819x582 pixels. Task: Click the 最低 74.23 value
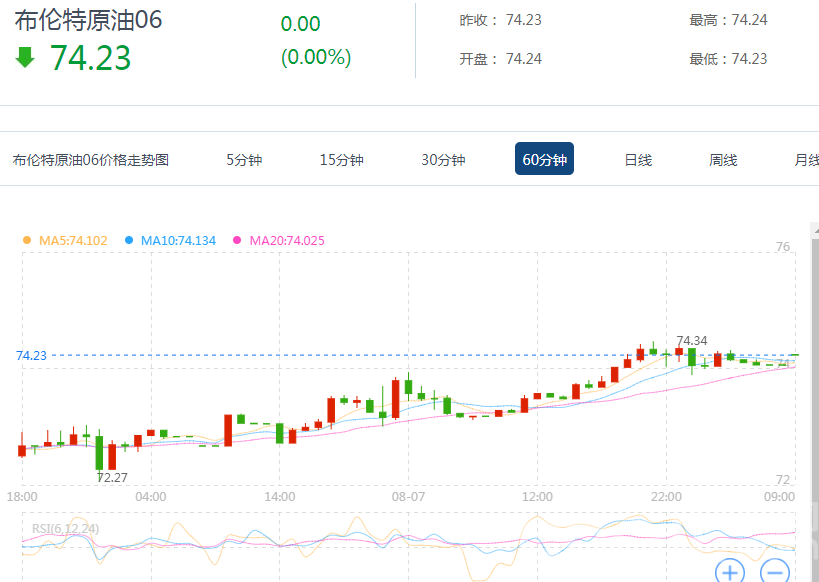tap(750, 59)
